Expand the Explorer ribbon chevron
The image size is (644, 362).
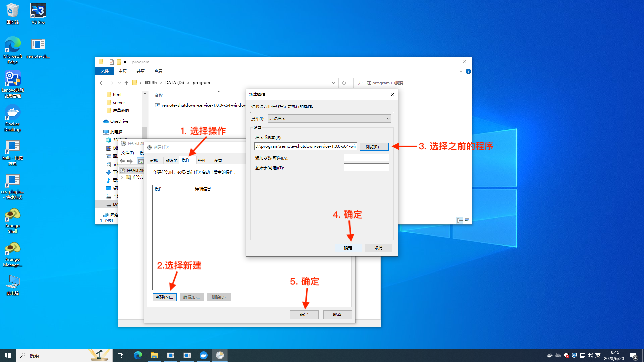click(x=461, y=71)
